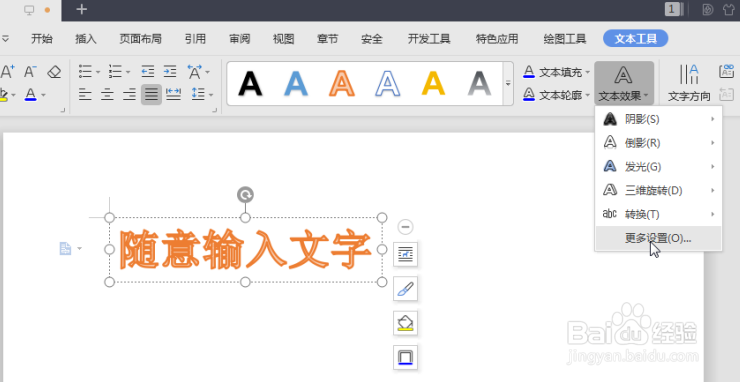The height and width of the screenshot is (382, 740).
Task: Open font group dialog launcher
Action: pyautogui.click(x=63, y=110)
